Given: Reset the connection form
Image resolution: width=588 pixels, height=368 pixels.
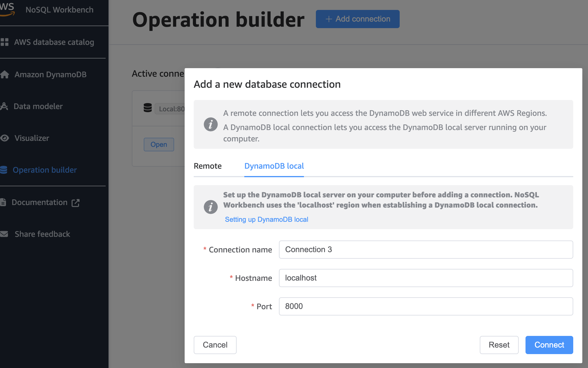Looking at the screenshot, I should pyautogui.click(x=499, y=345).
